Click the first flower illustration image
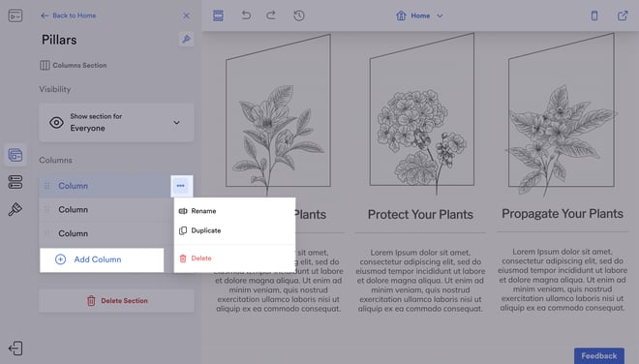 click(x=278, y=114)
